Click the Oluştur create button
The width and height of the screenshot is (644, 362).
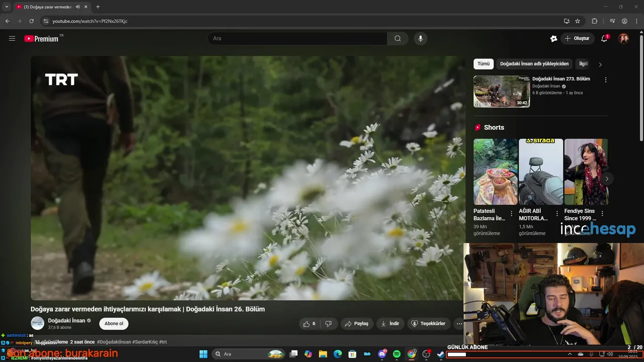click(578, 38)
